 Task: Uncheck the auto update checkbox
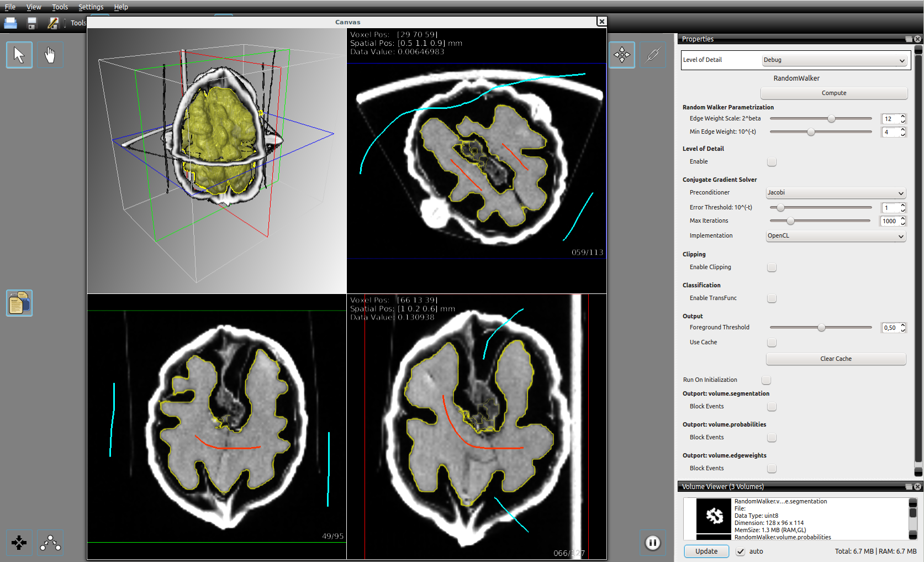[741, 552]
